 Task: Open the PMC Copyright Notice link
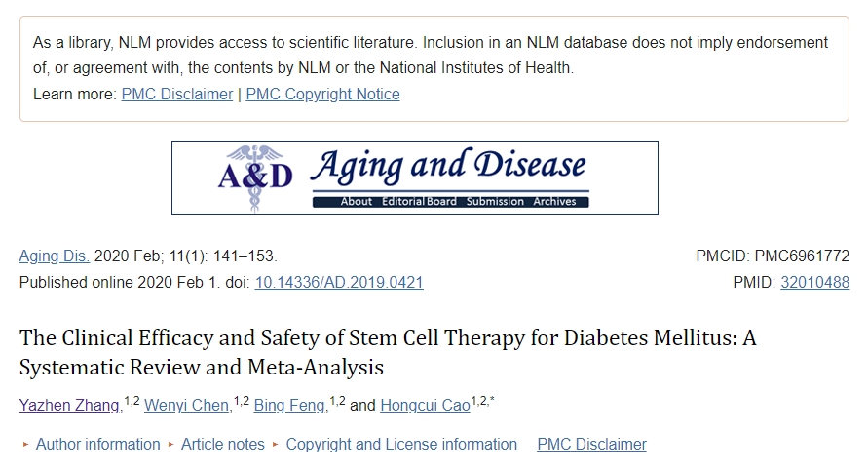pos(322,94)
